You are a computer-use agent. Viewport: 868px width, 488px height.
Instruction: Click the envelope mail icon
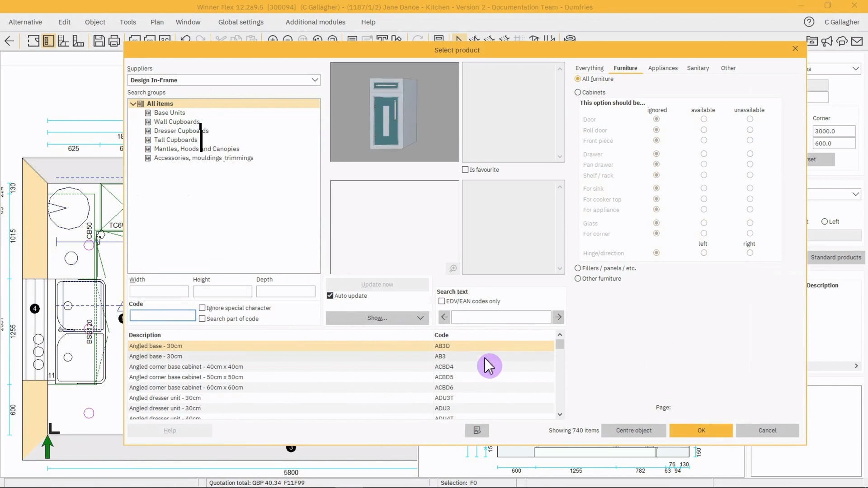coord(857,41)
